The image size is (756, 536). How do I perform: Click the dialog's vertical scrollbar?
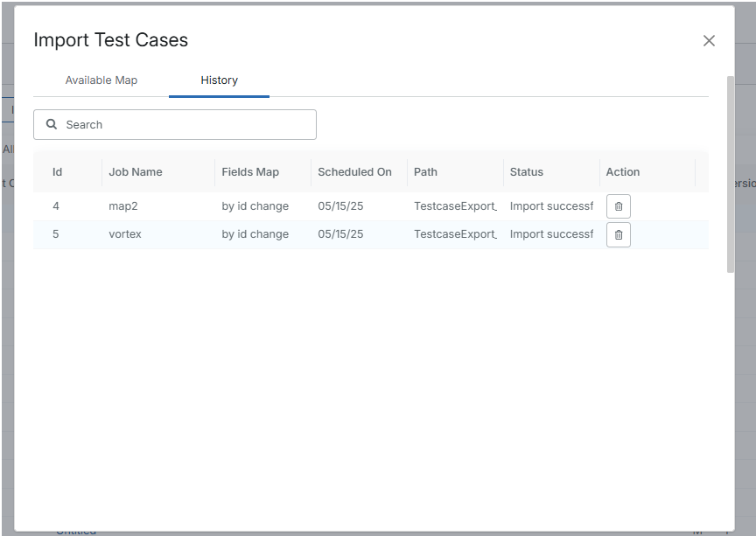[x=731, y=175]
